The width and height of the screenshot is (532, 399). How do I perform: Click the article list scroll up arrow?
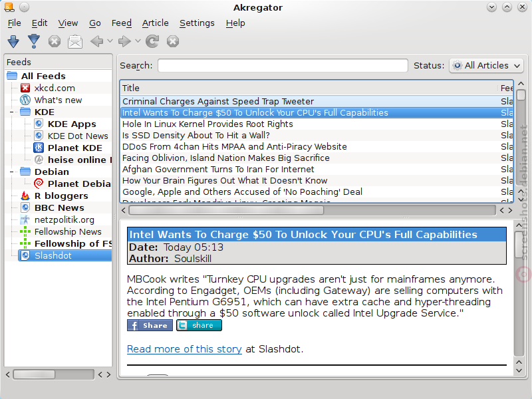click(521, 84)
